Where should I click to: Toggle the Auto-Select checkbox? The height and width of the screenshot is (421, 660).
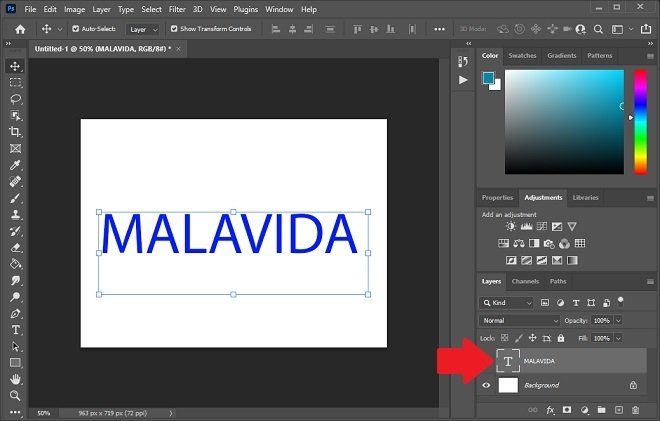coord(75,29)
